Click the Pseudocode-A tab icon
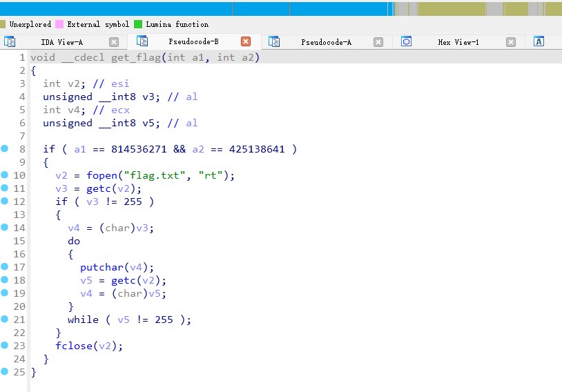The height and width of the screenshot is (392, 562). (274, 42)
